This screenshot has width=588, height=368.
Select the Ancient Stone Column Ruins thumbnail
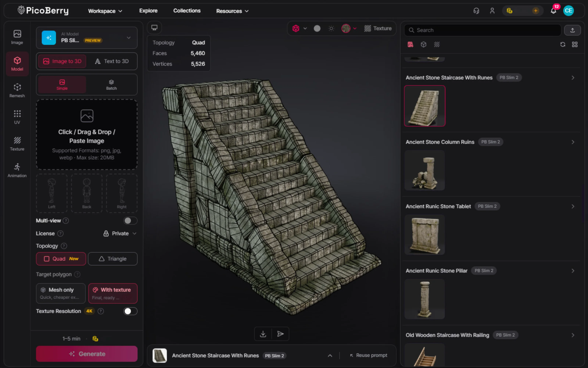[424, 170]
